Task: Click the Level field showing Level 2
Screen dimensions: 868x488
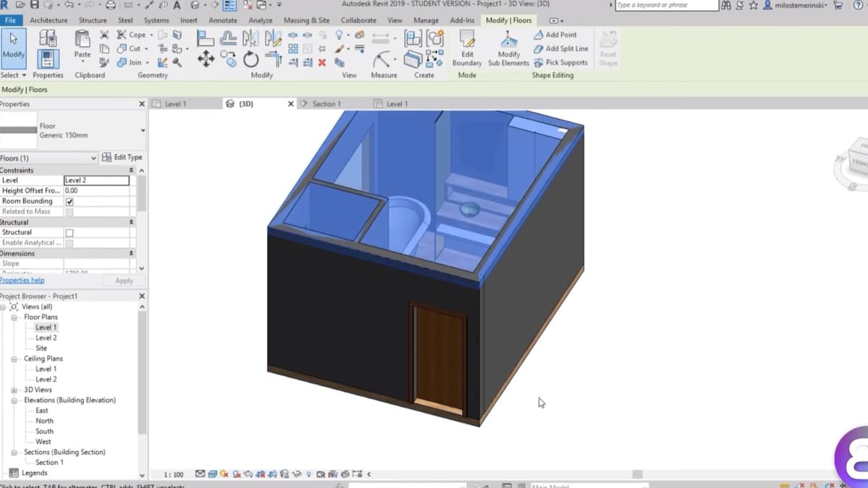Action: coord(96,180)
